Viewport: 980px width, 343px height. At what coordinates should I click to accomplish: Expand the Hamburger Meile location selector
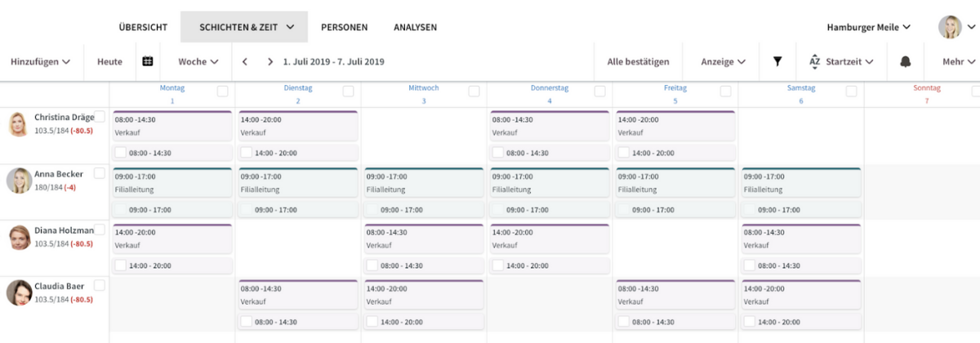(x=868, y=27)
